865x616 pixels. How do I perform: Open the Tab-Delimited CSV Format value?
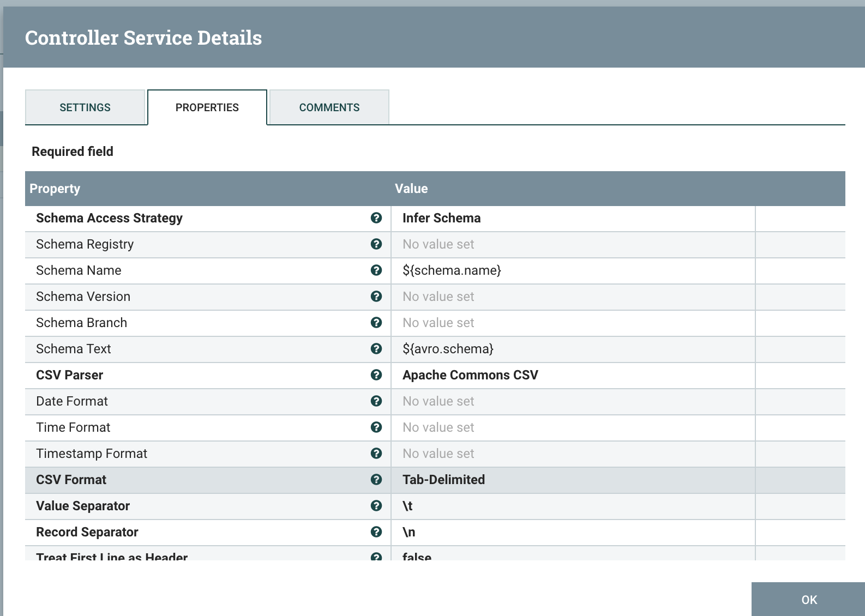(x=573, y=480)
